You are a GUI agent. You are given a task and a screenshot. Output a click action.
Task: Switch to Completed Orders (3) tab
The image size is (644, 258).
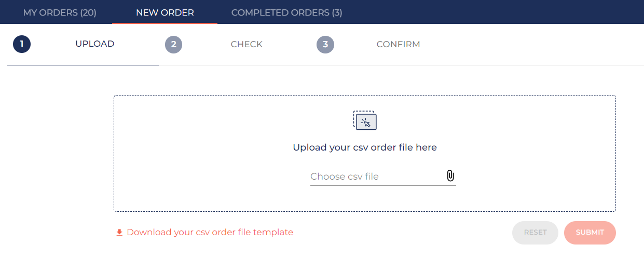[x=286, y=12]
